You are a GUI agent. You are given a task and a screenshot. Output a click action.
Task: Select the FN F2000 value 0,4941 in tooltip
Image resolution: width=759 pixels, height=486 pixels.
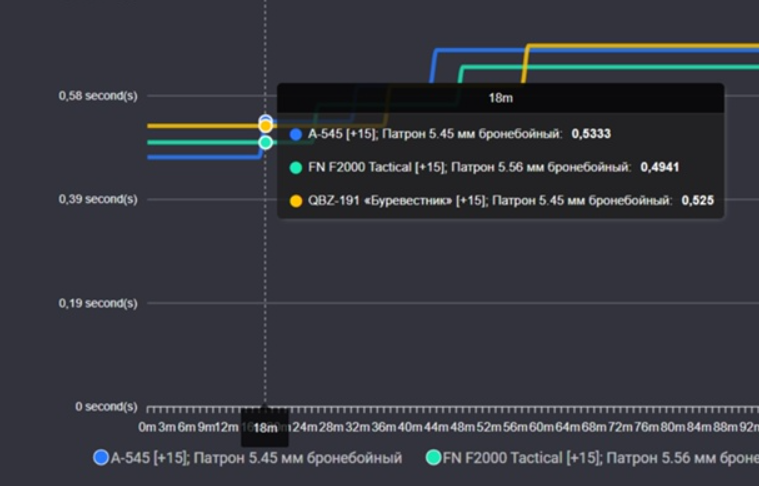(x=660, y=167)
